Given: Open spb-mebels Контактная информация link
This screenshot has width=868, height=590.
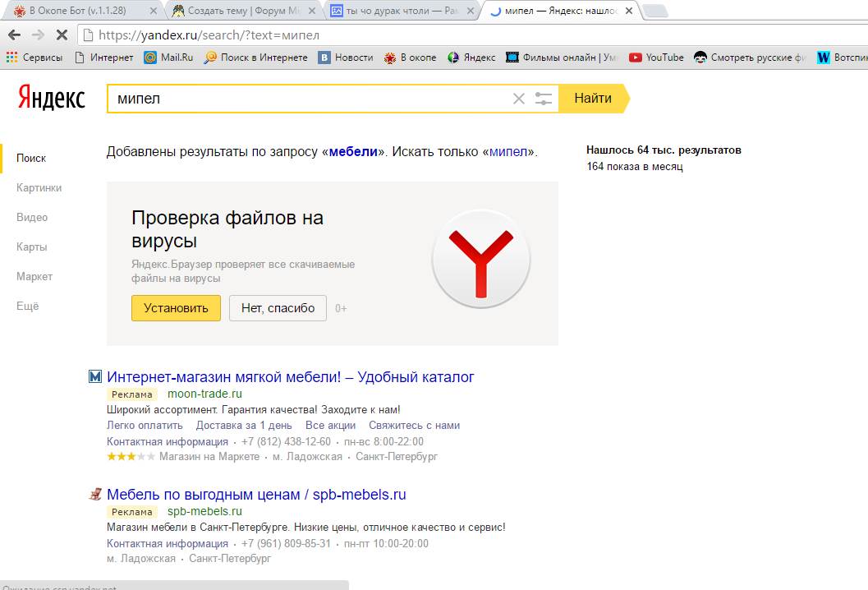Looking at the screenshot, I should (168, 543).
